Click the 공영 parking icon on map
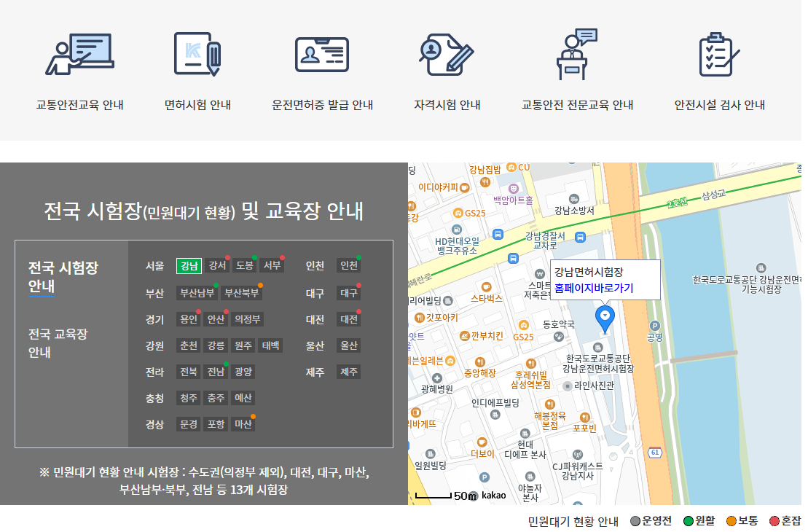808x532 pixels. 654,326
